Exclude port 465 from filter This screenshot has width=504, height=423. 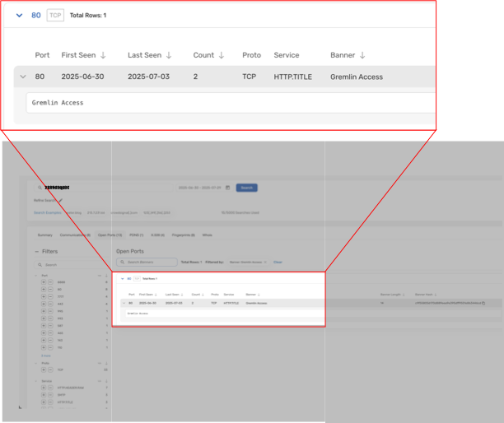50,333
